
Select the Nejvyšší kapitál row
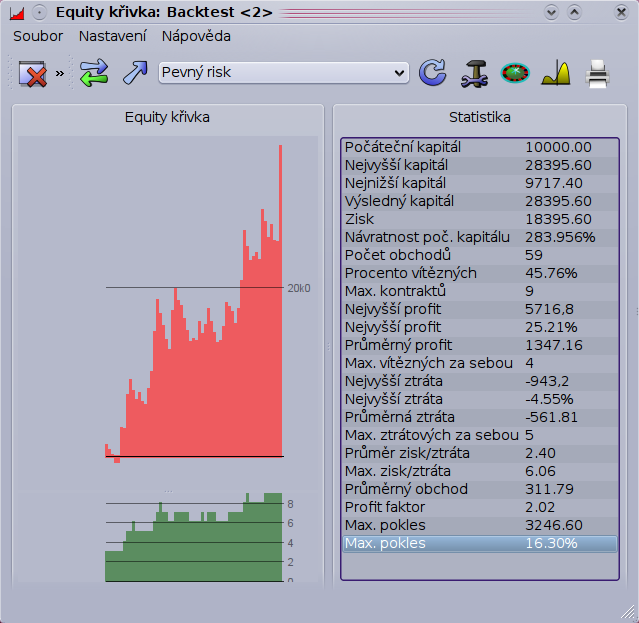point(480,165)
